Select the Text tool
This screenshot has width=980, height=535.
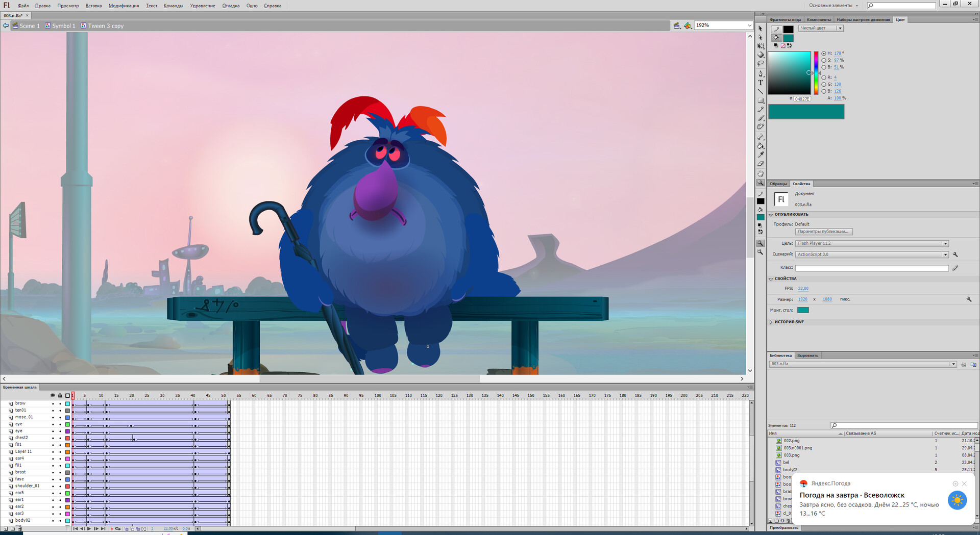761,83
